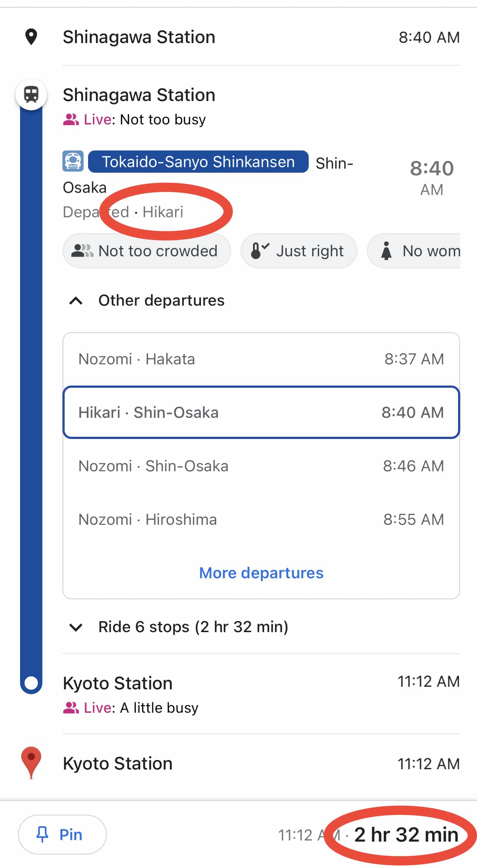Tap the Tokaido-Sanyo Shinkansen line badge
This screenshot has width=477, height=868.
point(198,162)
